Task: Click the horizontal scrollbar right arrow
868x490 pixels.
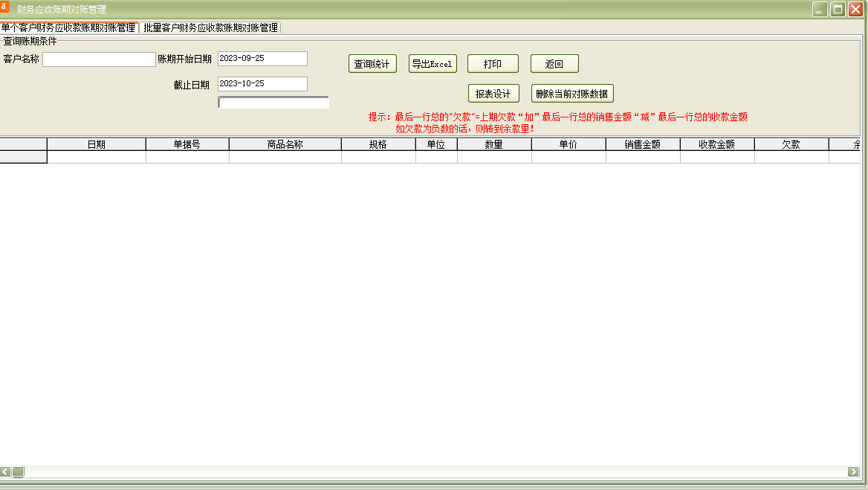Action: (x=853, y=471)
